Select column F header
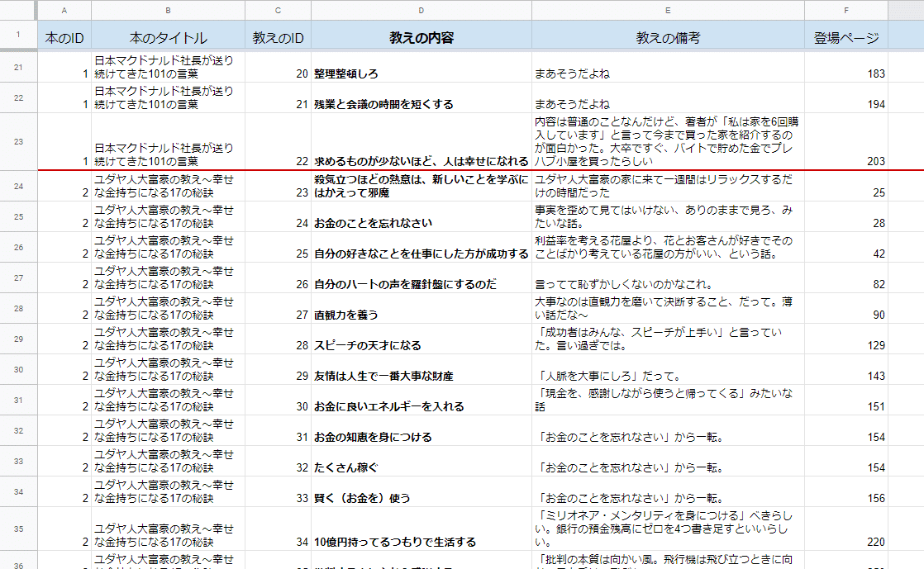Screen dimensions: 924x569 [x=846, y=10]
